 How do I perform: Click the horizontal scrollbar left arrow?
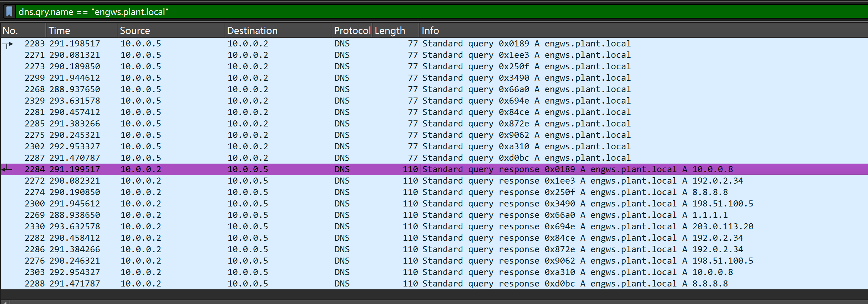coord(4,302)
